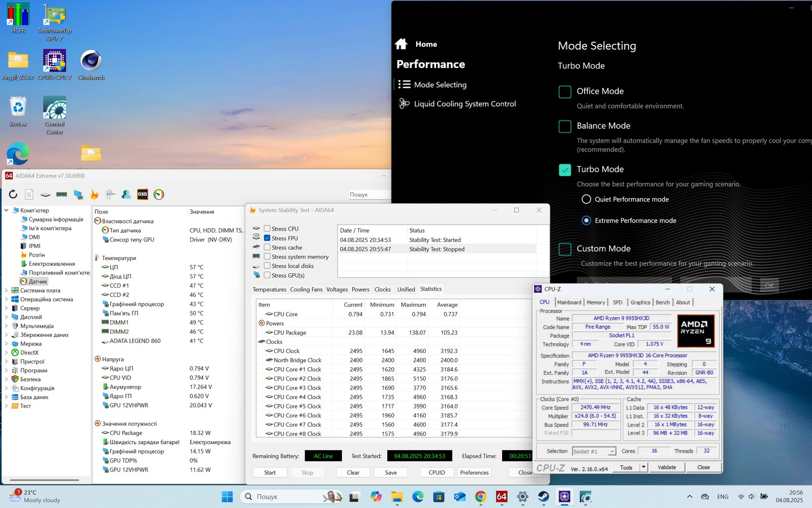
Task: Click the Windows Start button
Action: pos(227,496)
